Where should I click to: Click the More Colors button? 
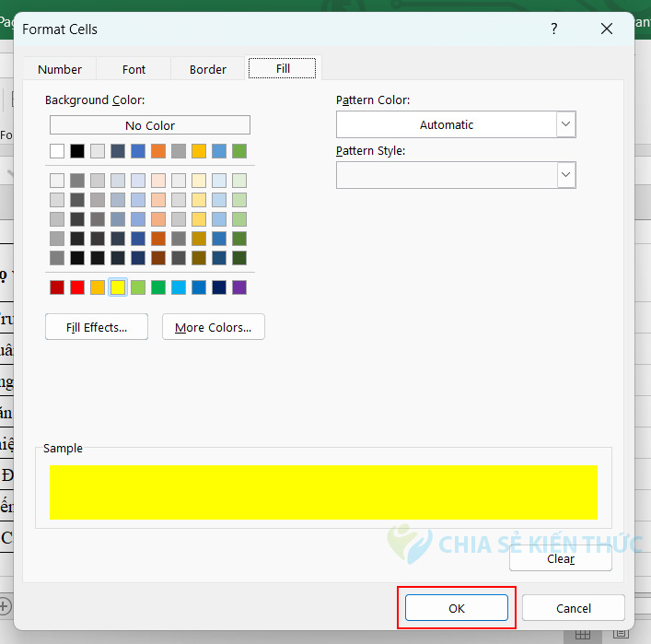coord(213,327)
